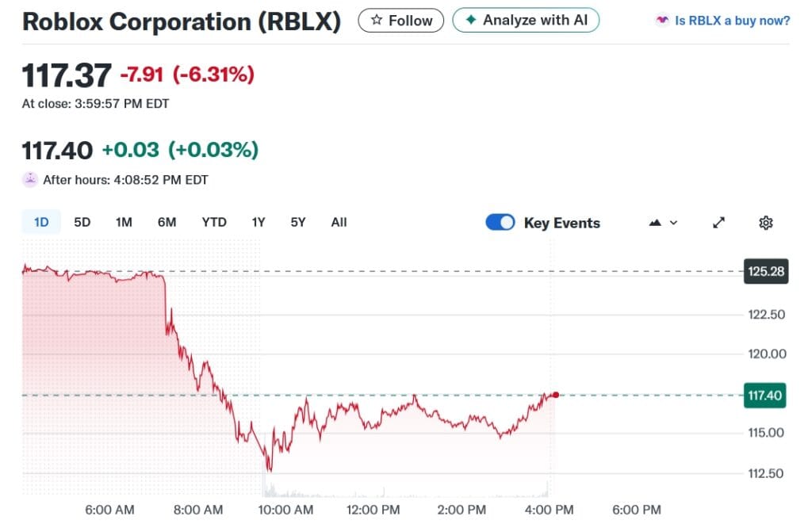The height and width of the screenshot is (524, 812).
Task: Click the (-6.31%) percent change
Action: (213, 75)
